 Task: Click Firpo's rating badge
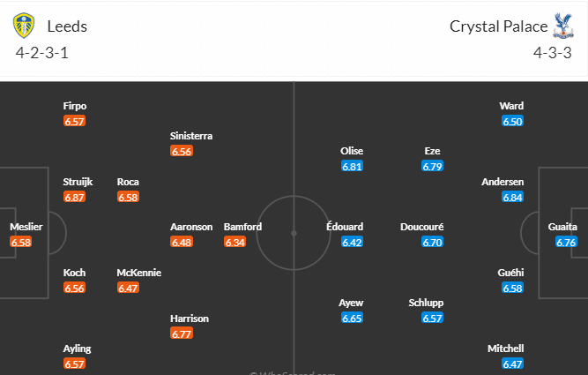tap(74, 122)
